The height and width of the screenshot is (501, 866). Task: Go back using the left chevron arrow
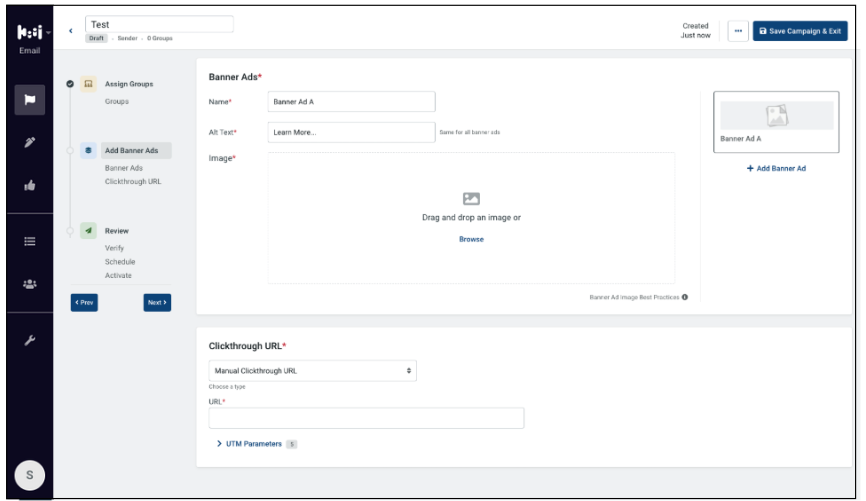[71, 31]
